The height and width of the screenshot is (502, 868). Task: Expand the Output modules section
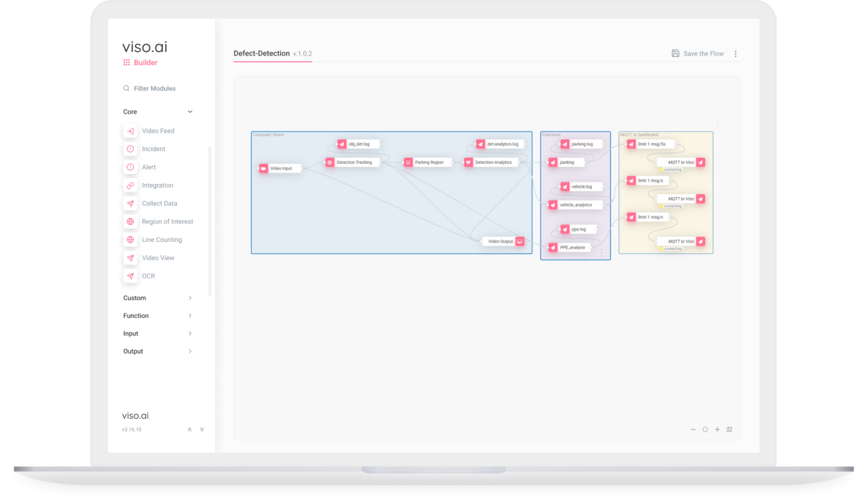click(x=190, y=351)
